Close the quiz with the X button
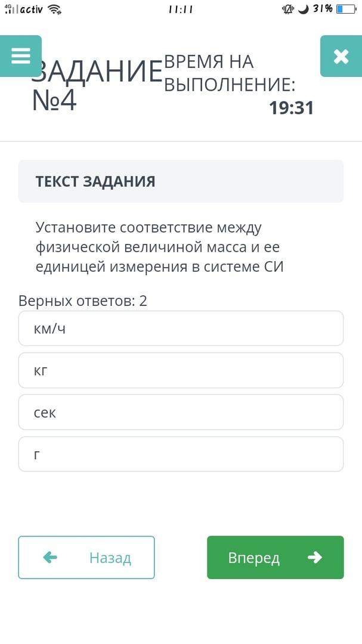 point(341,56)
